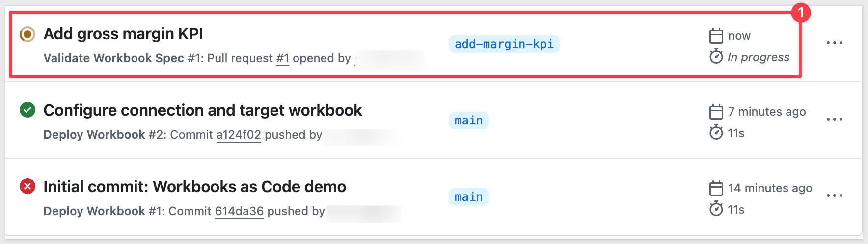
Task: Open the three-dot menu for Configure connection run
Action: click(835, 120)
